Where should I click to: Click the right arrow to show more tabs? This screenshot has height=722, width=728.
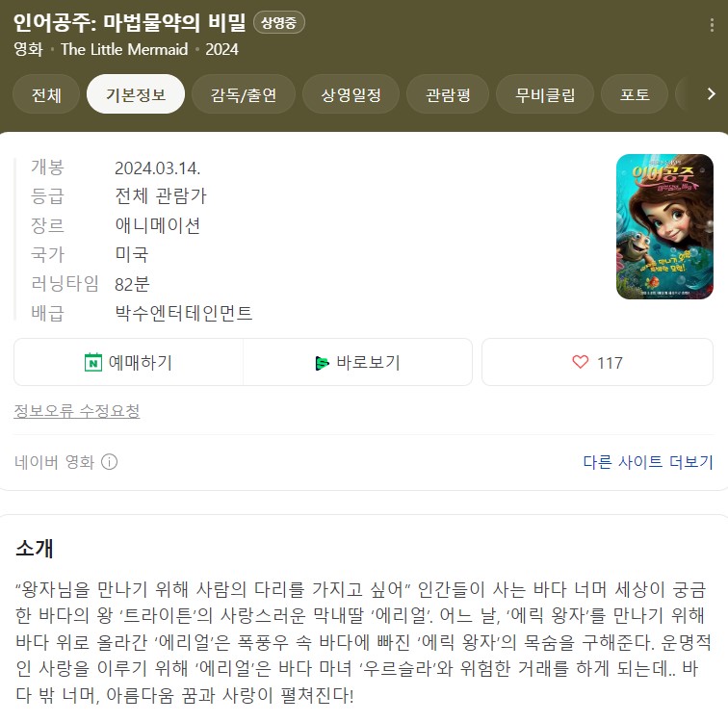[x=711, y=94]
